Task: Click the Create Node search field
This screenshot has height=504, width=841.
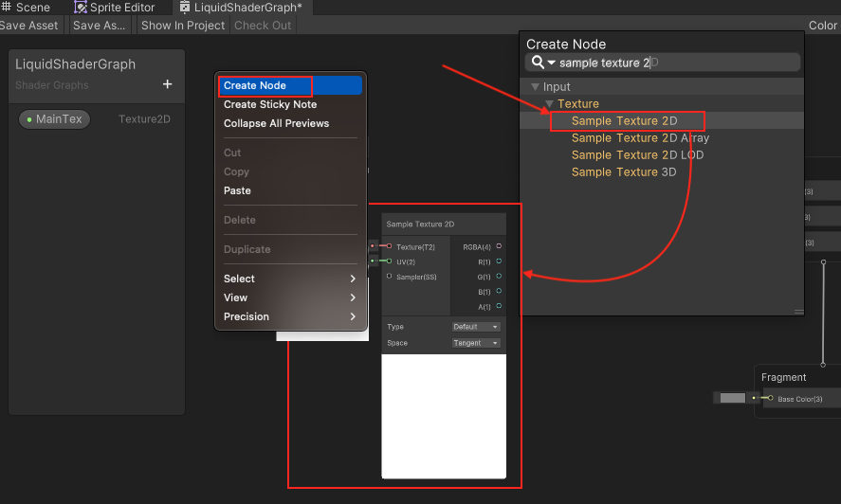Action: [x=663, y=63]
